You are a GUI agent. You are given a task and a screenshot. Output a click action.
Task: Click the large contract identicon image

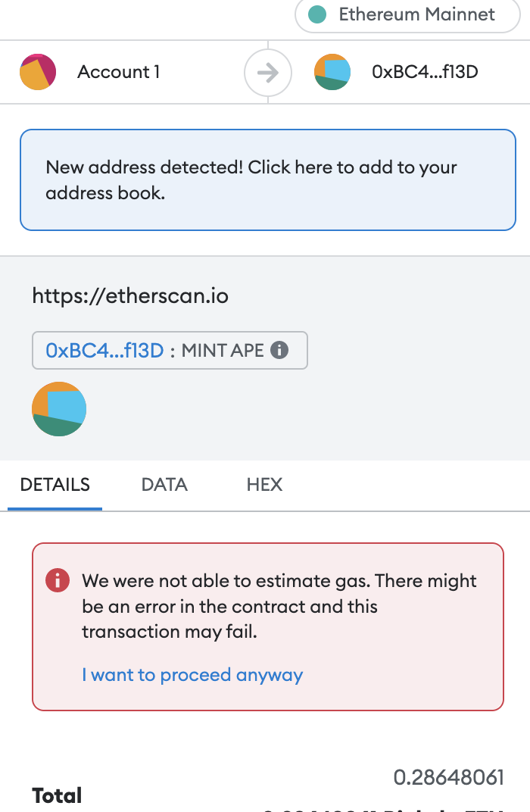pos(59,409)
